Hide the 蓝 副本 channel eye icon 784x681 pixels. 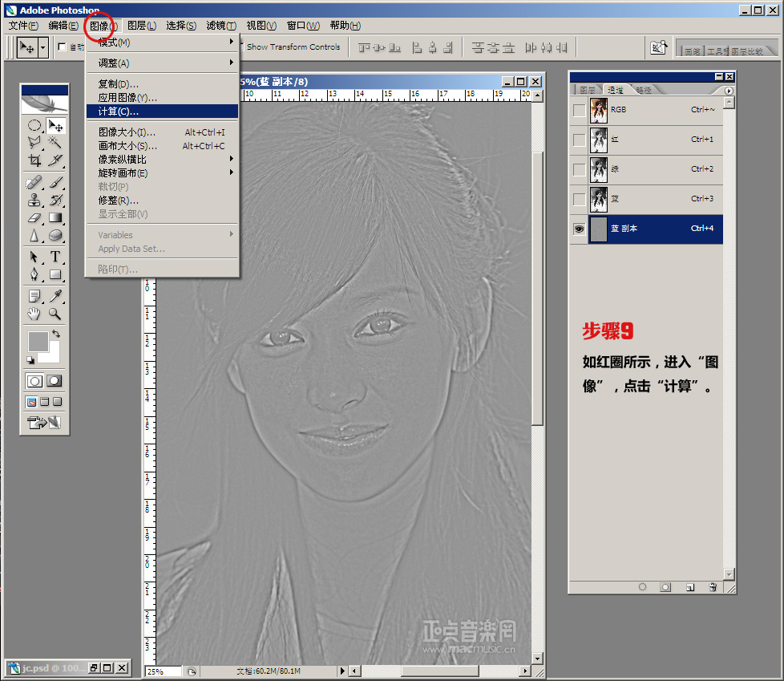click(x=579, y=229)
